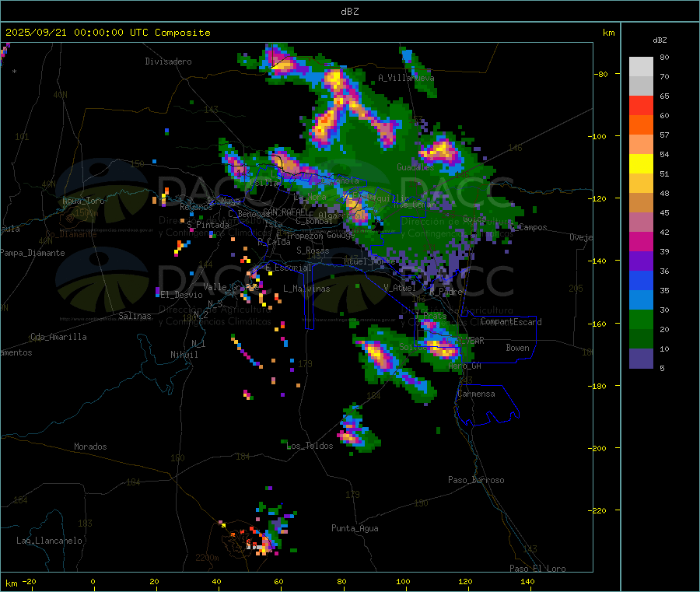The width and height of the screenshot is (700, 592).
Task: Click the 5 value on dBZ legend
Action: [662, 368]
